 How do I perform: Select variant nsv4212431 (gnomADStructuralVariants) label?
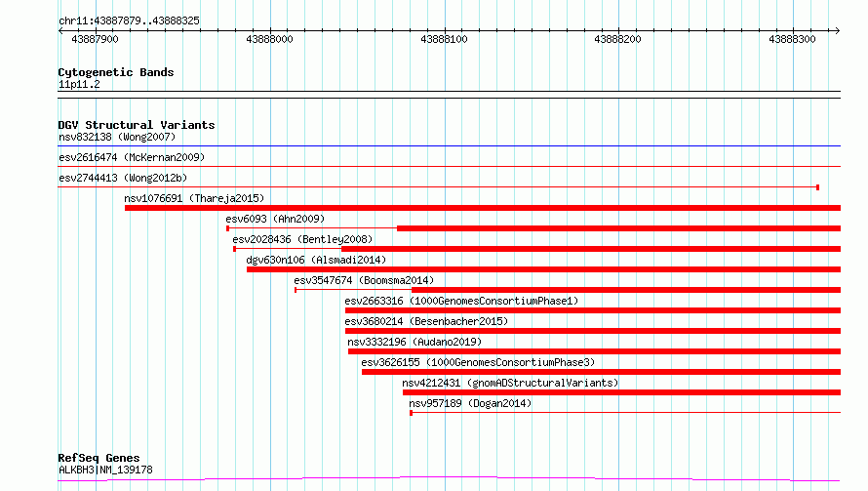(510, 383)
